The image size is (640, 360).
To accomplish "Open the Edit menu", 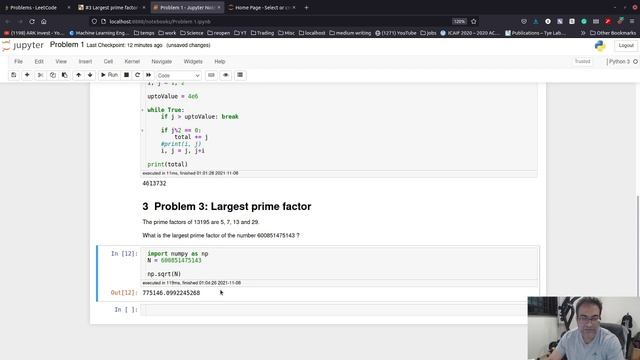I will [x=39, y=62].
